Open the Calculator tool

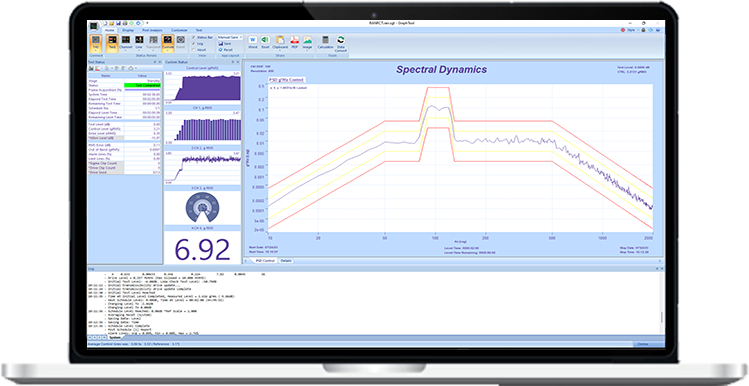[325, 40]
